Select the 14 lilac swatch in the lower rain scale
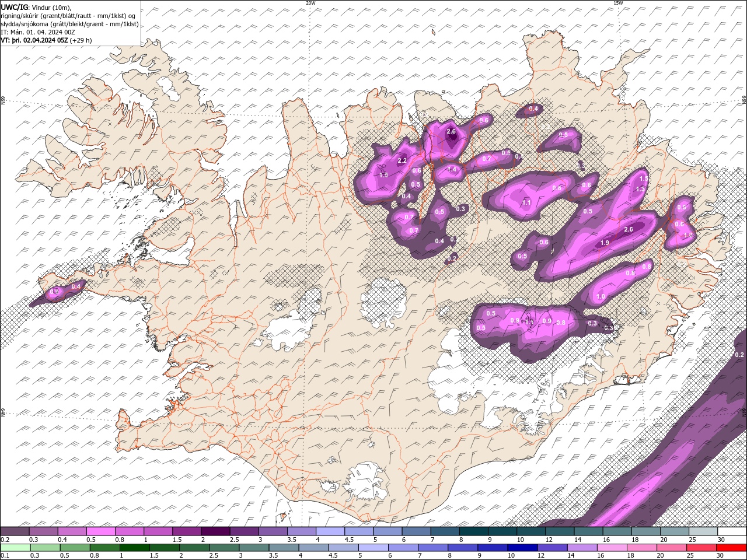Viewport: 747px width, 560px height. 582,548
